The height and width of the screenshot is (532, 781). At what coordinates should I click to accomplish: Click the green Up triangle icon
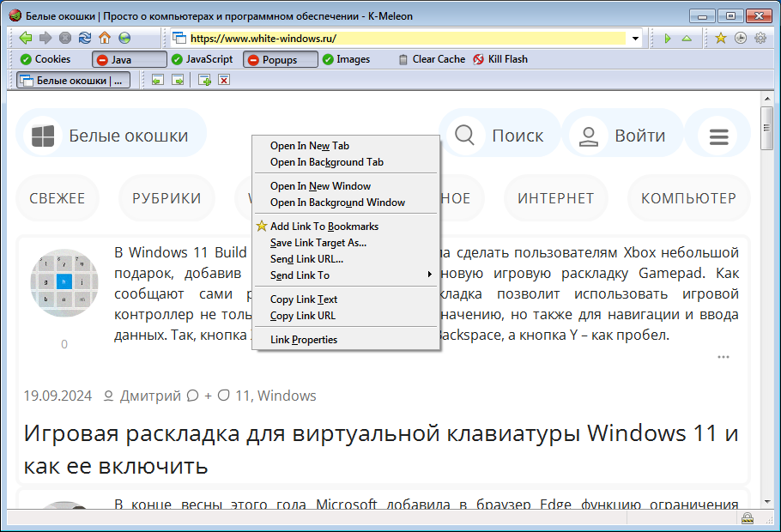(x=687, y=39)
